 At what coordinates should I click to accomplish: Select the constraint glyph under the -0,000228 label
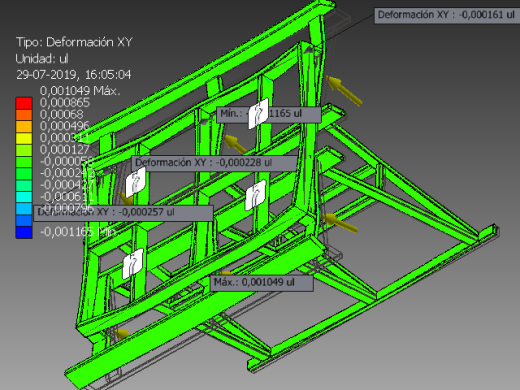pyautogui.click(x=135, y=182)
